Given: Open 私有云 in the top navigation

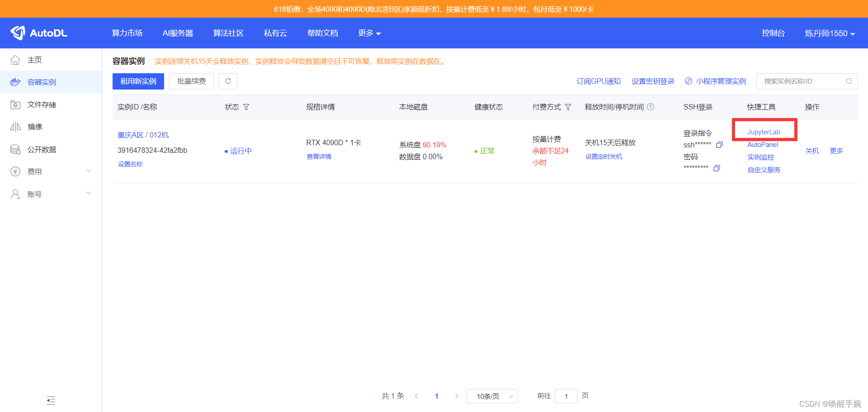Looking at the screenshot, I should pos(275,33).
